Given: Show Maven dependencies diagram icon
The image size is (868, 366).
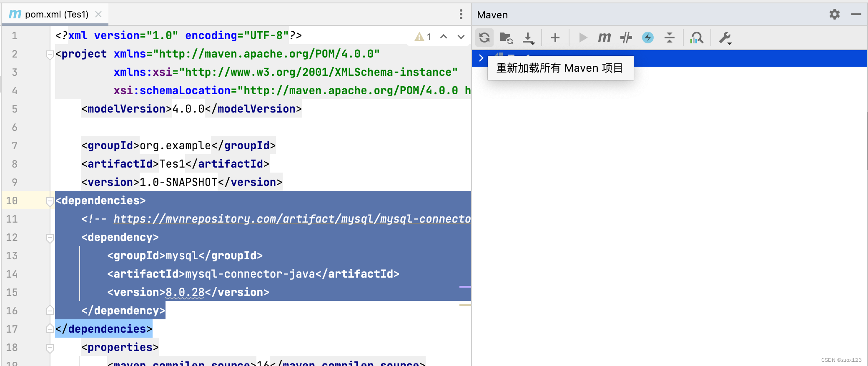Looking at the screenshot, I should tap(697, 38).
